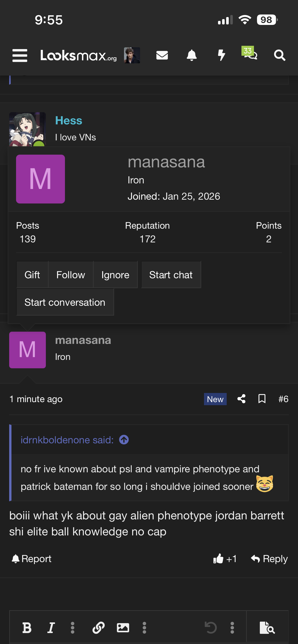Share post #6 via share icon
This screenshot has width=298, height=644.
pyautogui.click(x=241, y=399)
